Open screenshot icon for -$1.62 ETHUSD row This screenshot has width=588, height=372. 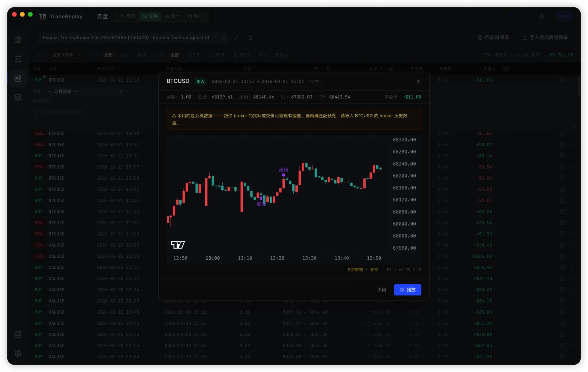point(562,134)
